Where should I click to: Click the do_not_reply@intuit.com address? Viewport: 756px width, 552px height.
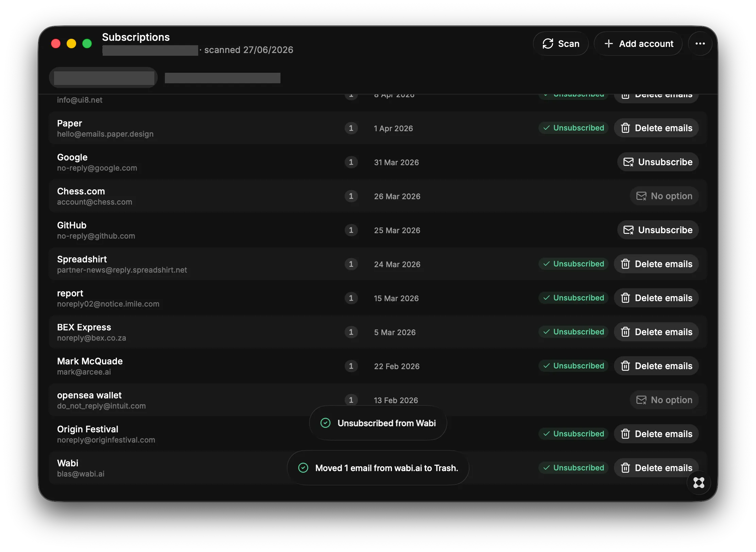[101, 406]
